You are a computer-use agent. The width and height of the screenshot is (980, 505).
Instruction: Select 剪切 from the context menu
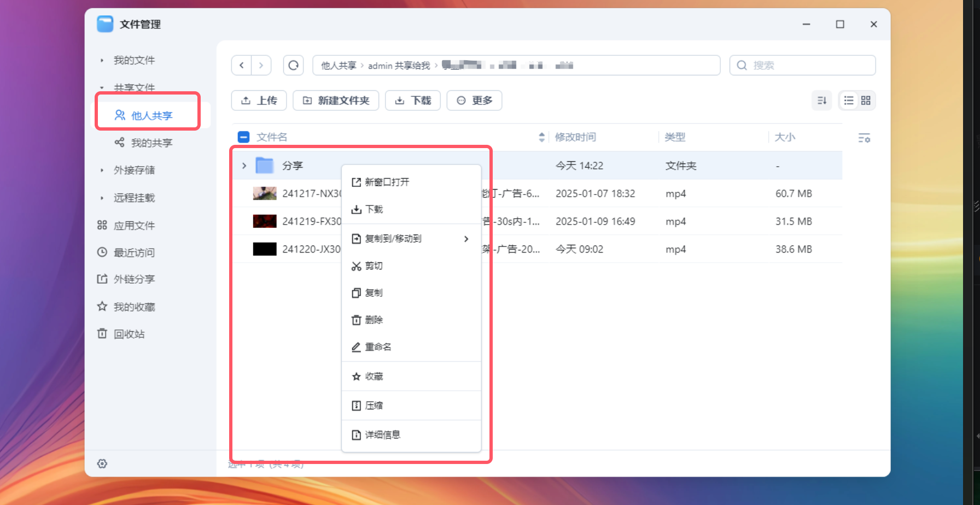click(x=411, y=266)
